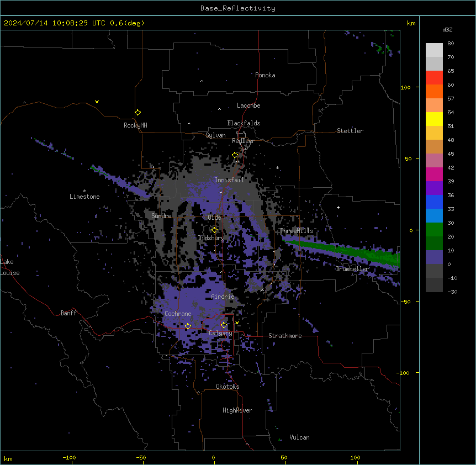Select the purple 39-36 dBZ legend color
This screenshot has height=465, width=476.
(x=434, y=188)
